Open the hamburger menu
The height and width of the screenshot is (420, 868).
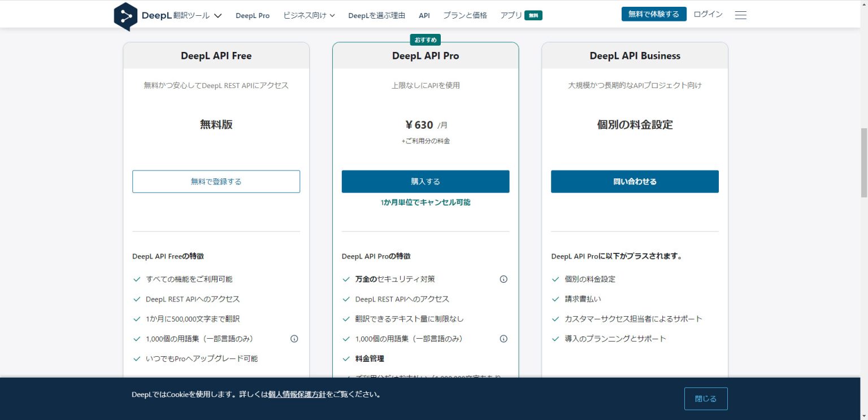740,15
